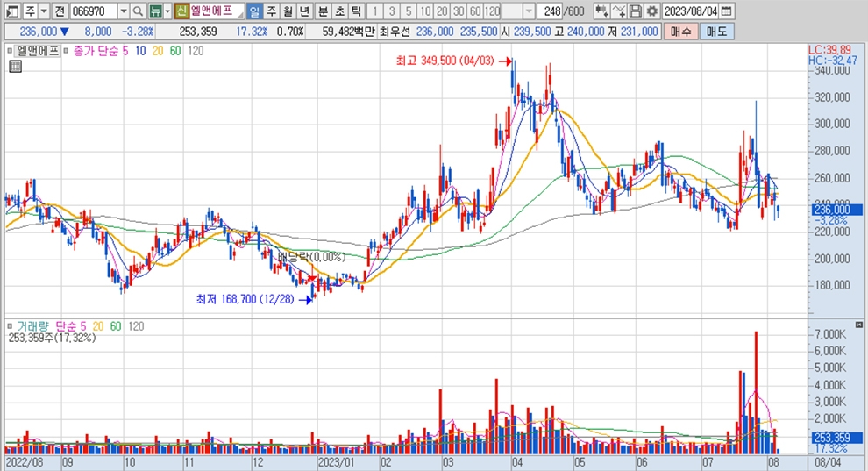Open the 주 market type dropdown arrow
The height and width of the screenshot is (471, 868).
42,11
